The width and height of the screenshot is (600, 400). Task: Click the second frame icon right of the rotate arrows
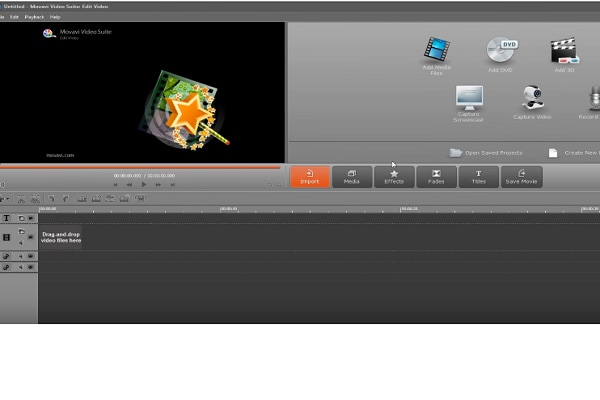[96, 199]
